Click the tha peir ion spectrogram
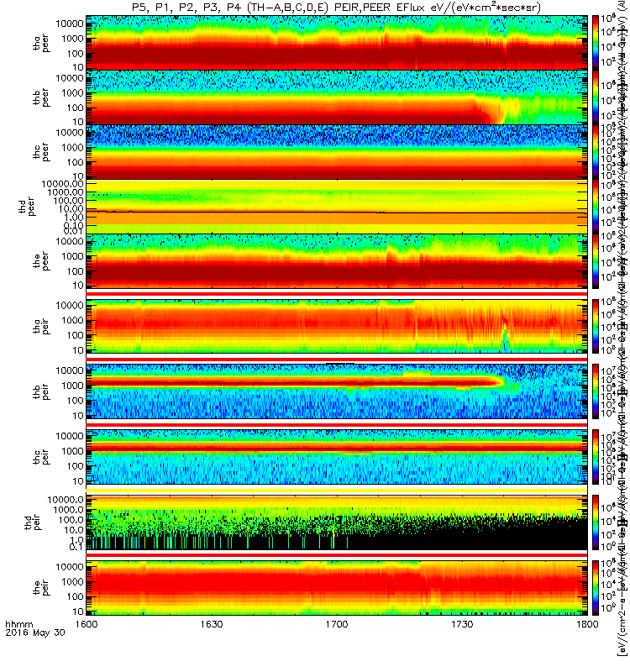 337,327
